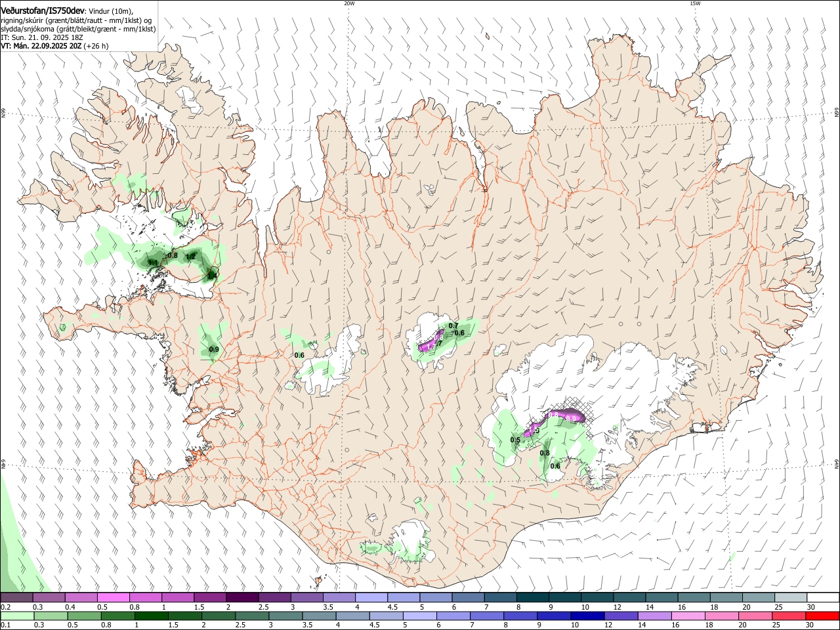
Task: Click the 'rigning/skúrir' description line
Action: pos(76,20)
